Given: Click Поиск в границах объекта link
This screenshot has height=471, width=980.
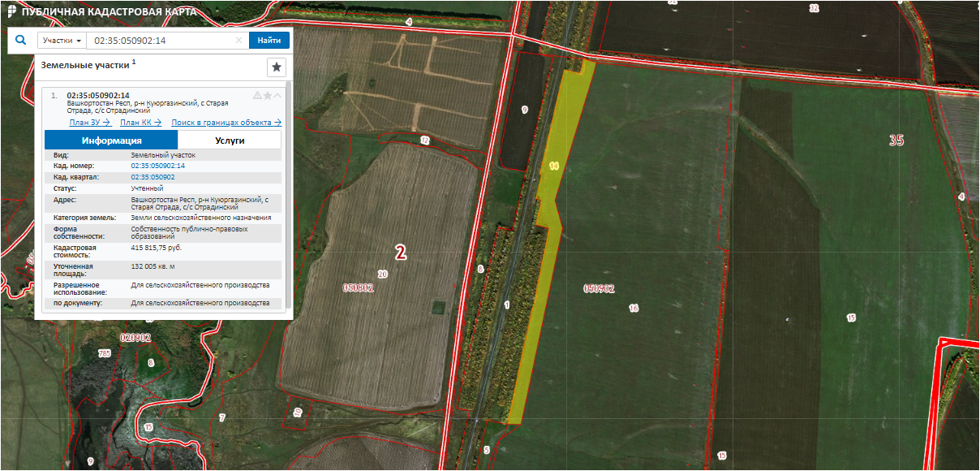Looking at the screenshot, I should tap(226, 123).
